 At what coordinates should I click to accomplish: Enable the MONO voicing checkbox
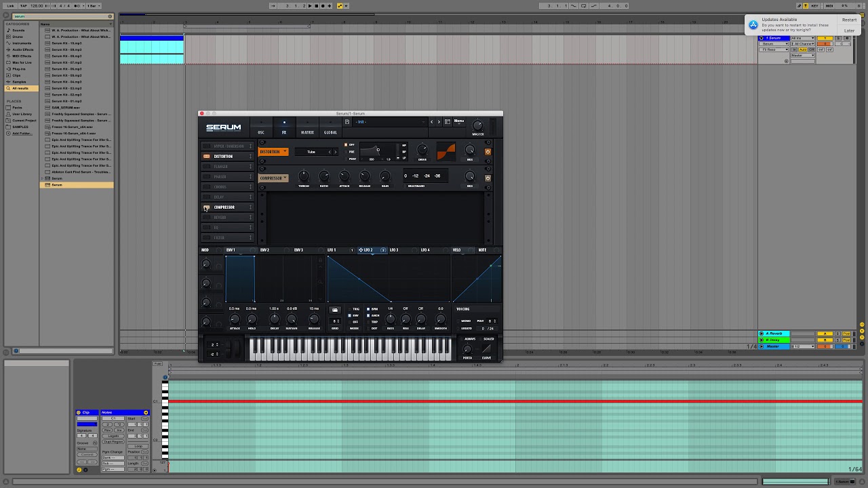click(x=458, y=321)
